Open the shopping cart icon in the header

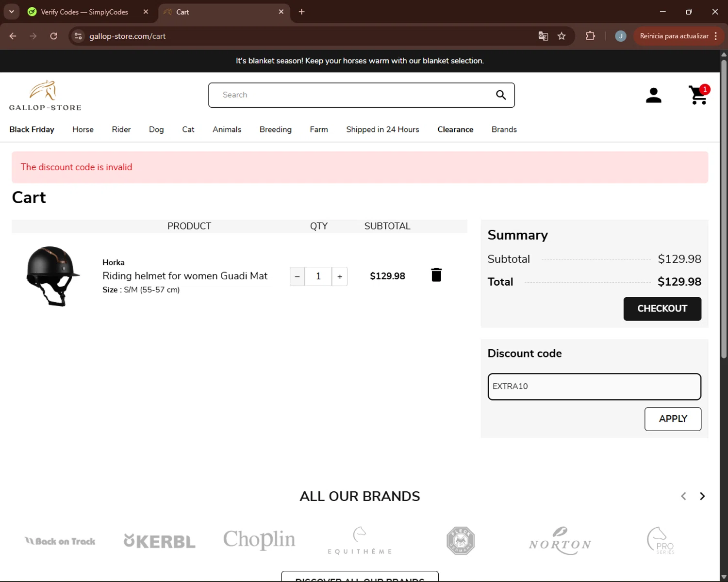coord(699,95)
